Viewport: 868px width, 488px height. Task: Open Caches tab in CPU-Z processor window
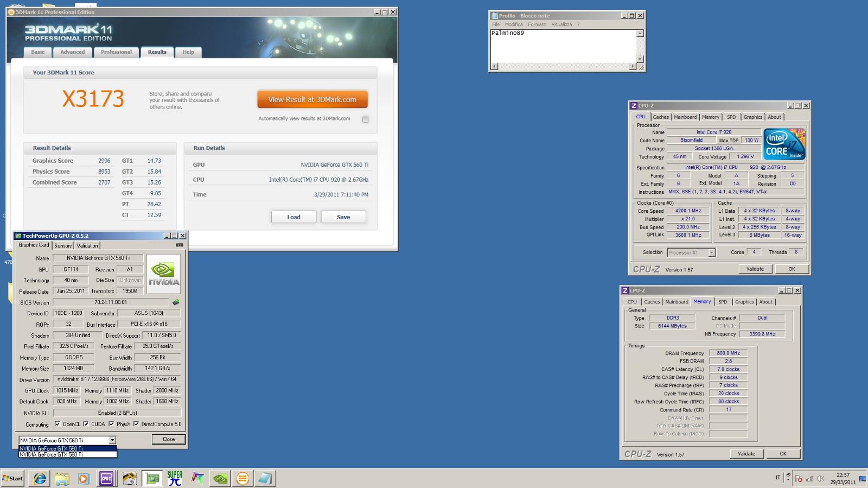tap(661, 117)
